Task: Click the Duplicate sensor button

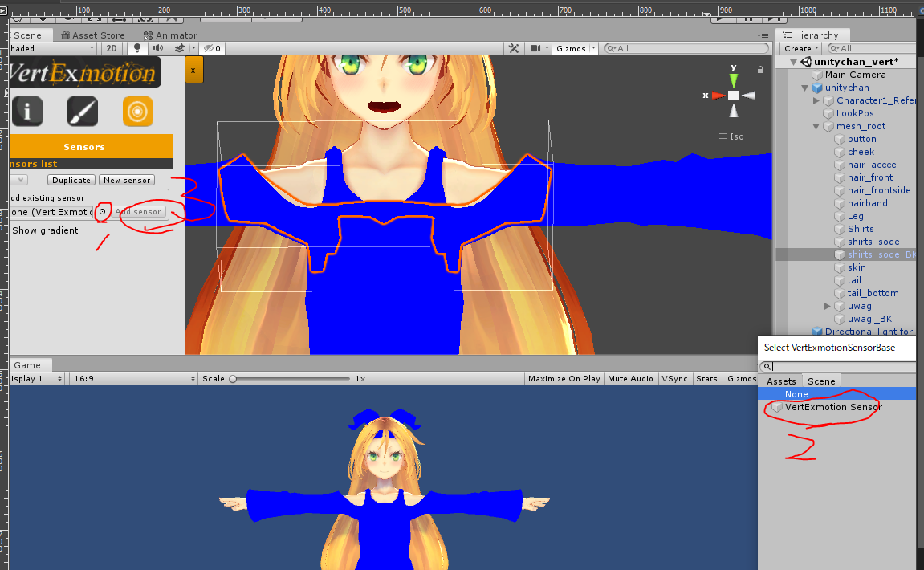Action: 71,181
